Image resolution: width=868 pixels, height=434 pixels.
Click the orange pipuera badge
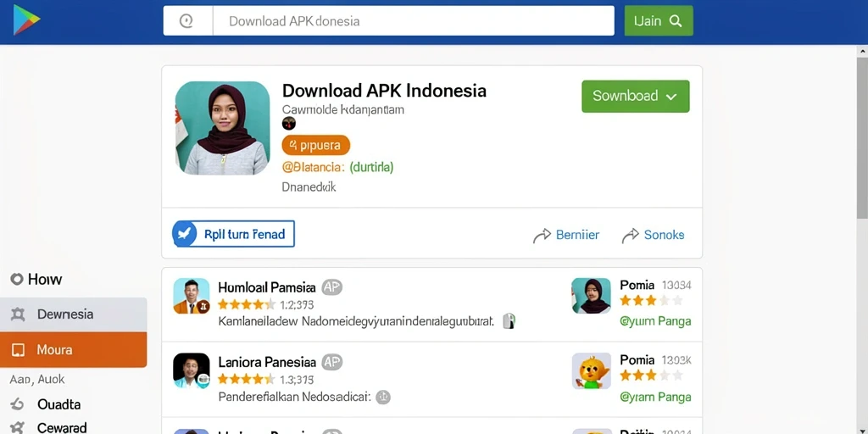click(x=316, y=145)
